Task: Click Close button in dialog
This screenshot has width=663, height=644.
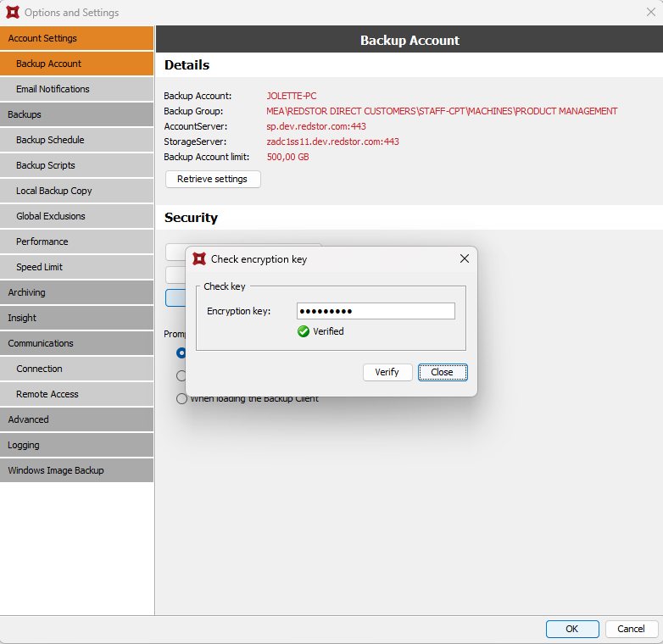Action: coord(443,372)
